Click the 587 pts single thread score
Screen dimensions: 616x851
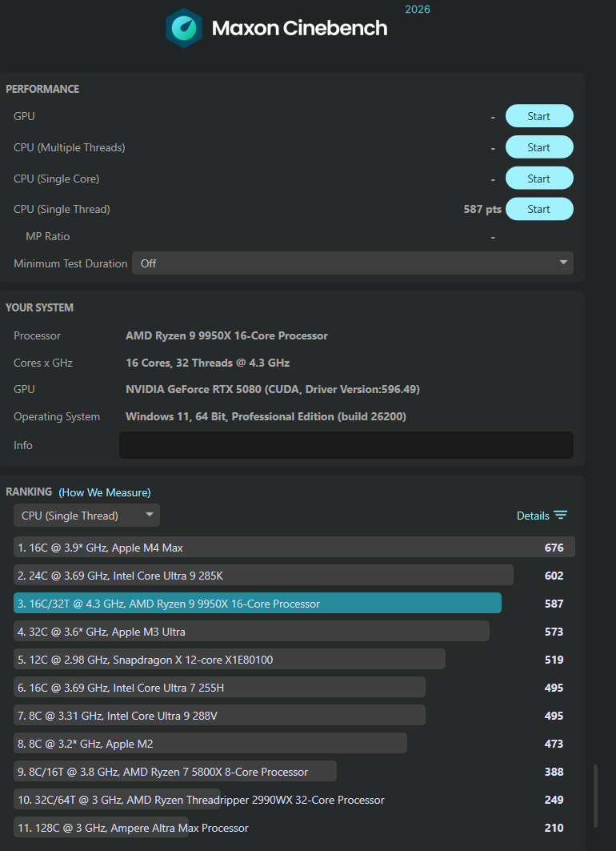click(x=482, y=209)
